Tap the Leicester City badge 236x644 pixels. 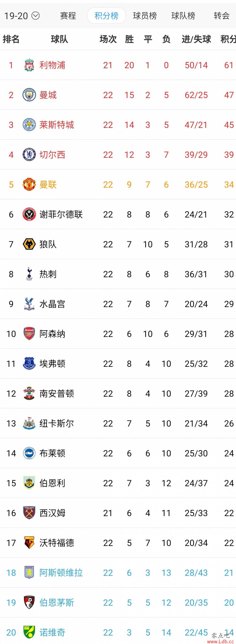29,125
